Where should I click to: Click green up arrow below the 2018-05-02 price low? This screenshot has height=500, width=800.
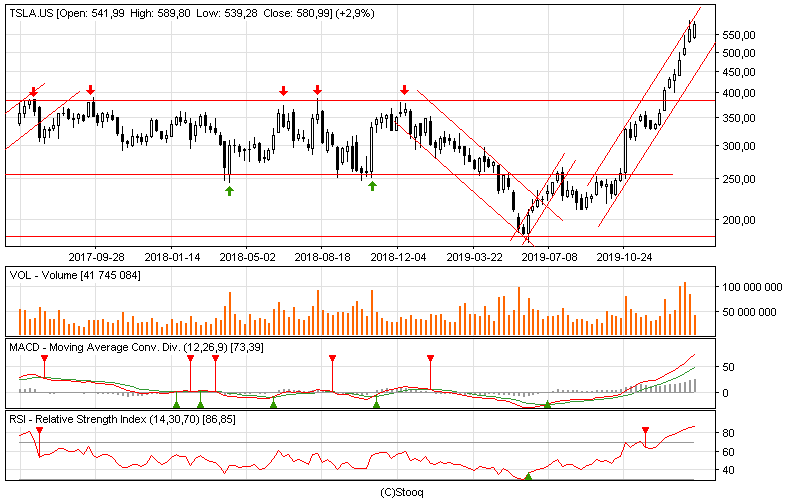(230, 191)
